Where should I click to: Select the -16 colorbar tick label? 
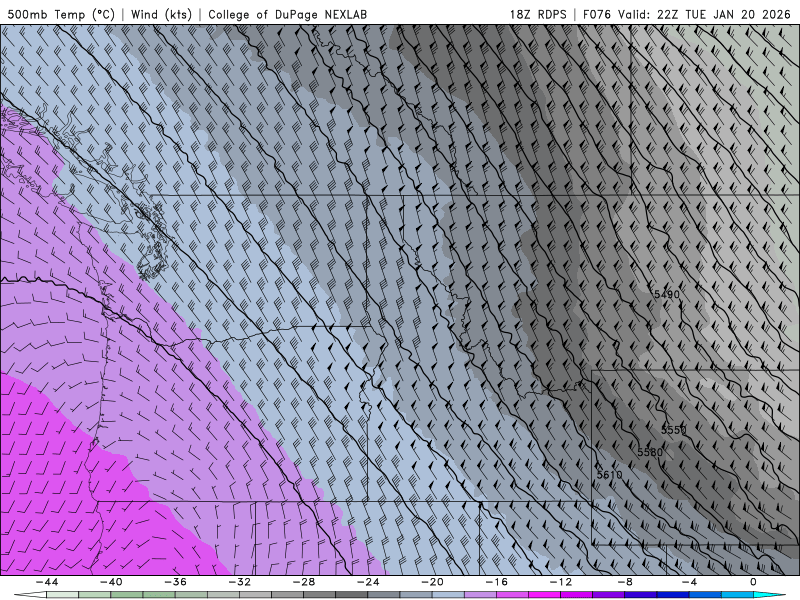pos(496,582)
